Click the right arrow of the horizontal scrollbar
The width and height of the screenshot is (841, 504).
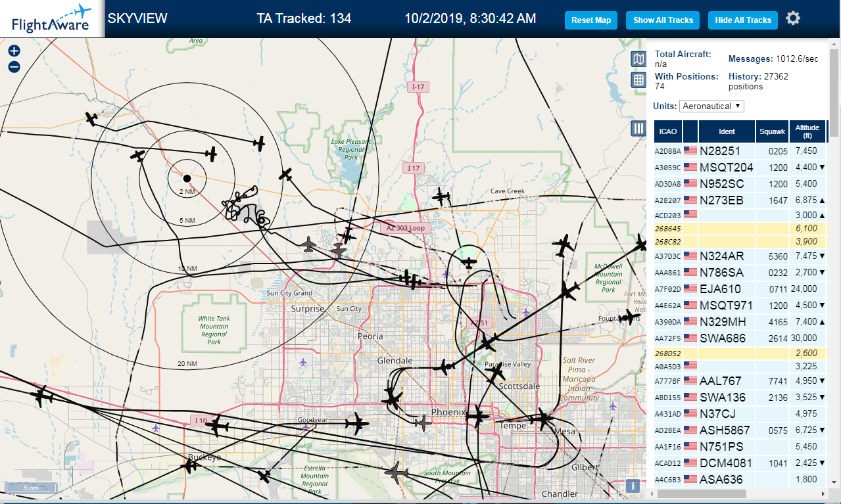coord(824,493)
